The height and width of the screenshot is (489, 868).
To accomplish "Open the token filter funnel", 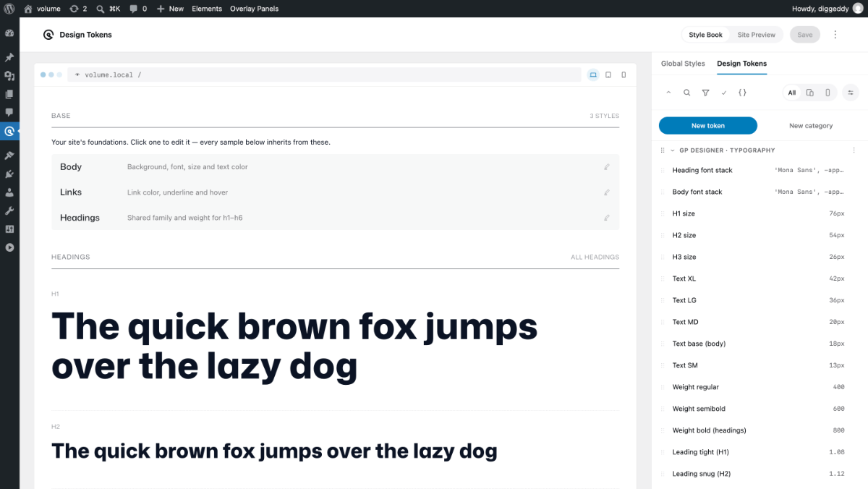I will coord(705,93).
